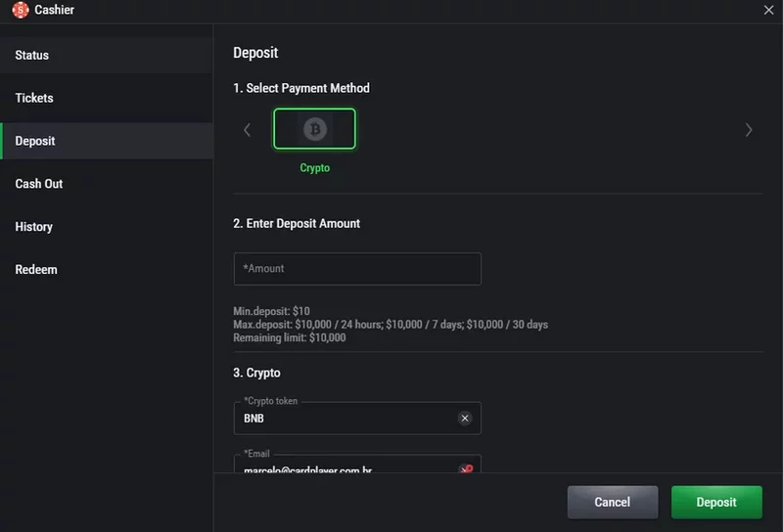Show previous payment methods with left chevron
Image resolution: width=783 pixels, height=532 pixels.
pyautogui.click(x=247, y=129)
